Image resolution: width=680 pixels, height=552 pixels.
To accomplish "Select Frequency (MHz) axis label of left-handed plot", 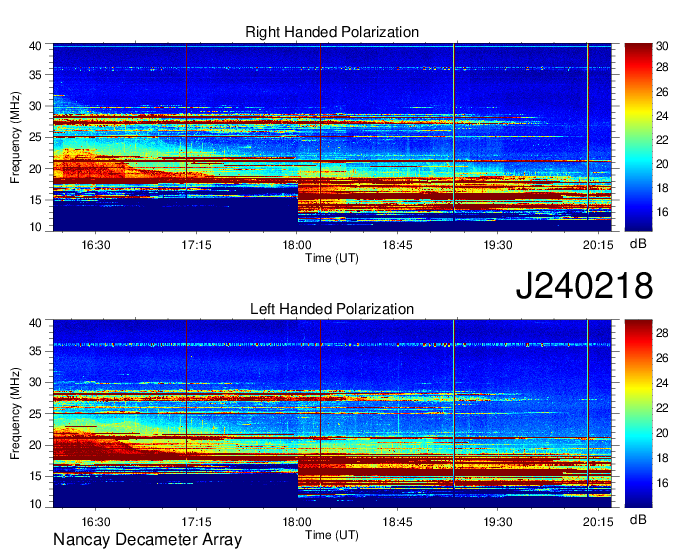I will point(15,414).
